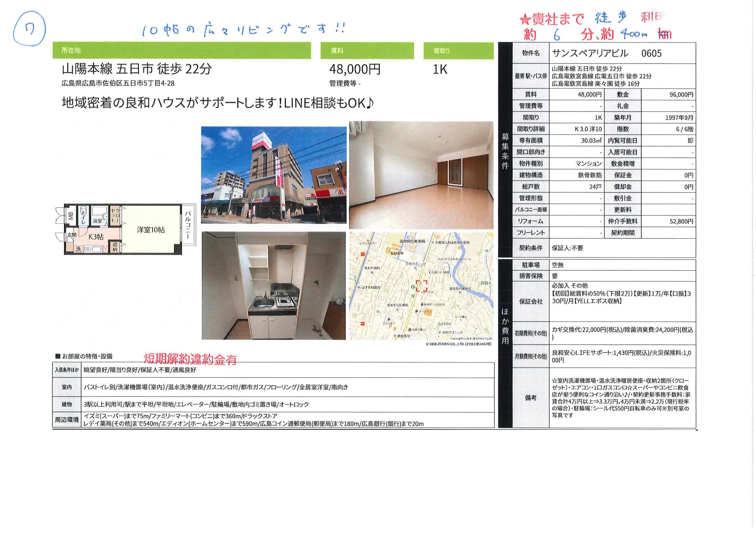Click the 48,000円 rent price text

[x=355, y=69]
